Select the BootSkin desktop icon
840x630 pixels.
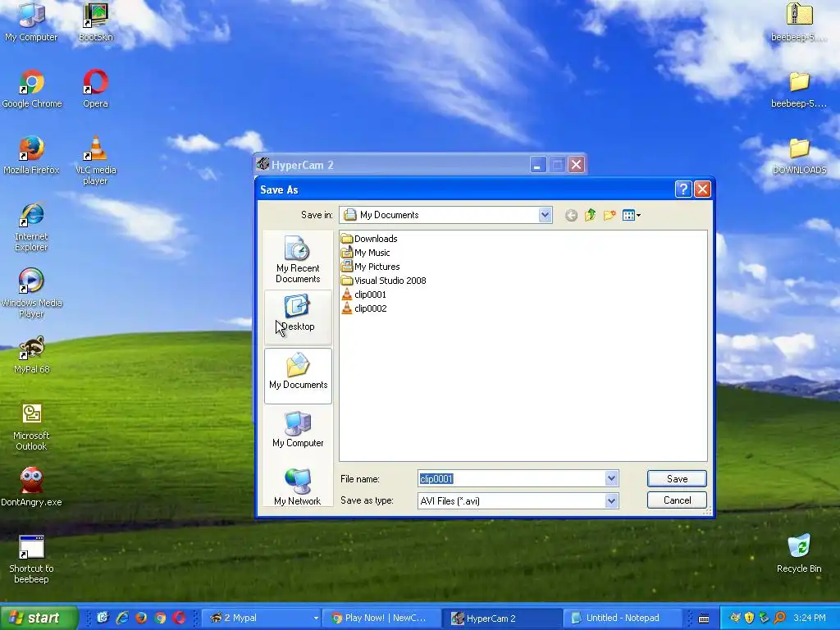[95, 21]
